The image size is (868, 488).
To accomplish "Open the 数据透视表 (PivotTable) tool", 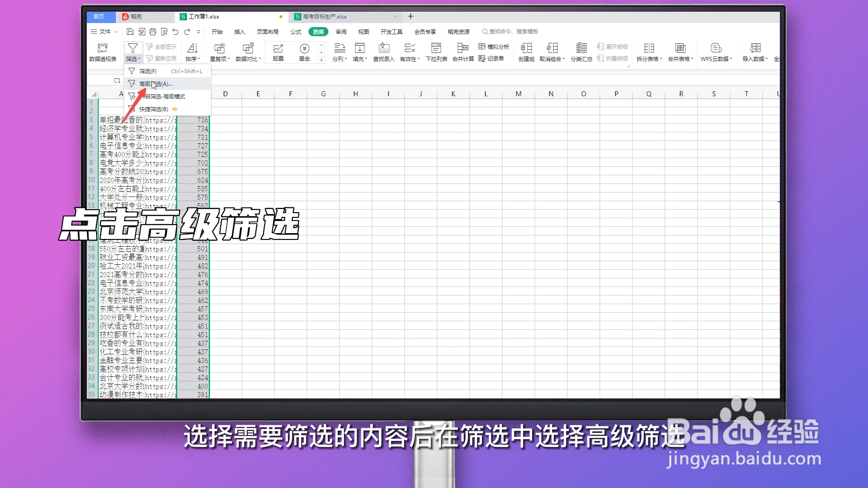I will (103, 51).
